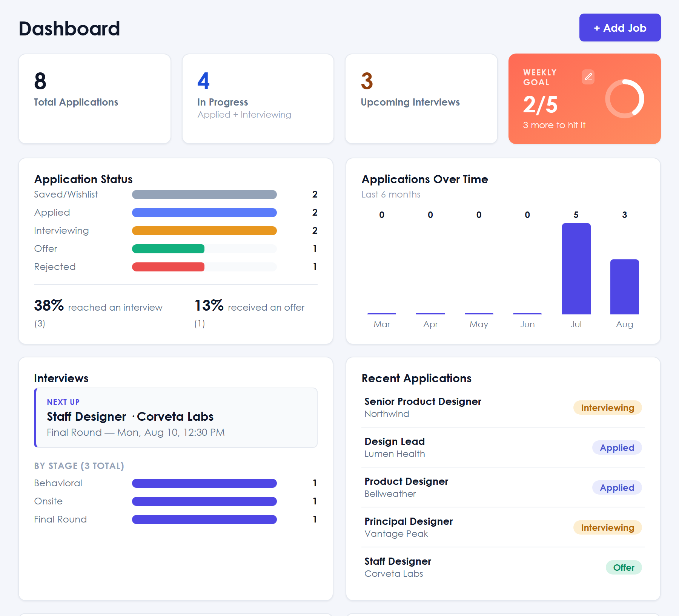Click the orange Interviewing status bar

coord(204,231)
